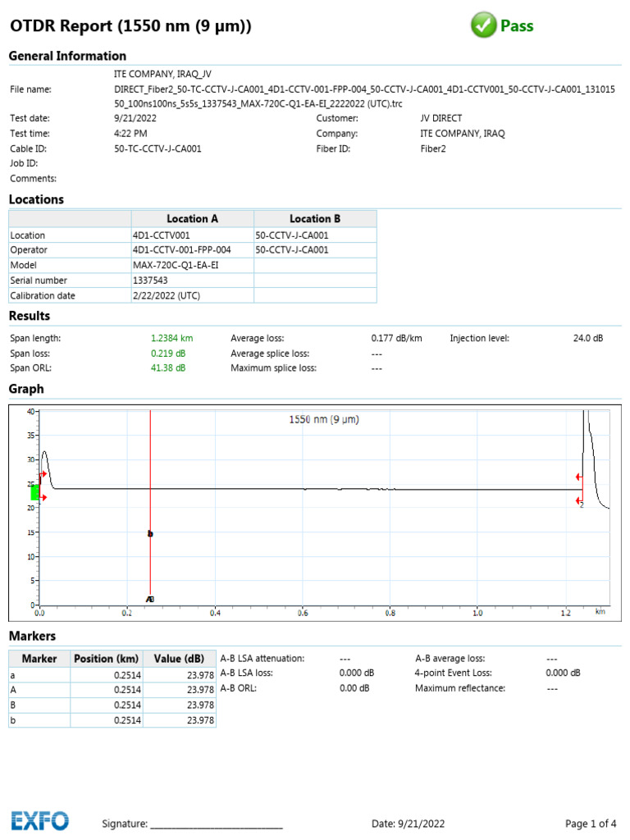This screenshot has height=840, width=630.
Task: Click the '1550 nm (9 µm)' graph title
Action: coord(324,419)
